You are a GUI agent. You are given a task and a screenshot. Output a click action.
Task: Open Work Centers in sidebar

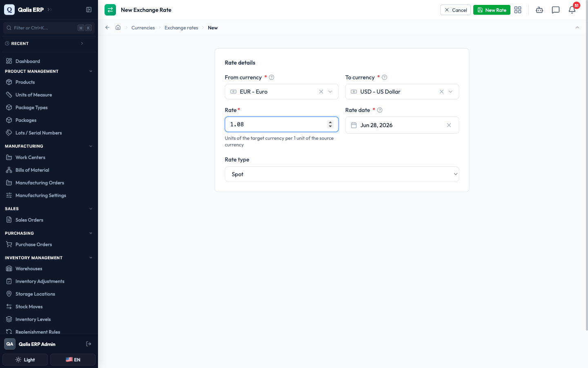49,157
